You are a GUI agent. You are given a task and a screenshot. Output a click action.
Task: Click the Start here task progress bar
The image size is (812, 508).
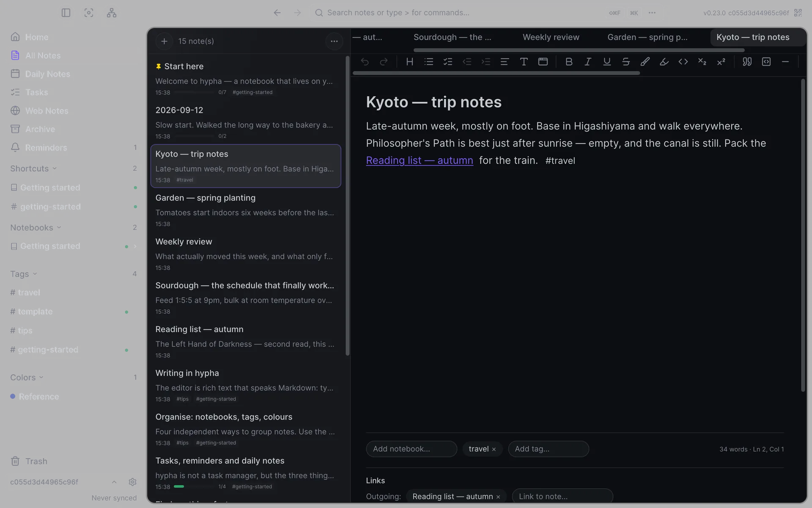[x=194, y=92]
